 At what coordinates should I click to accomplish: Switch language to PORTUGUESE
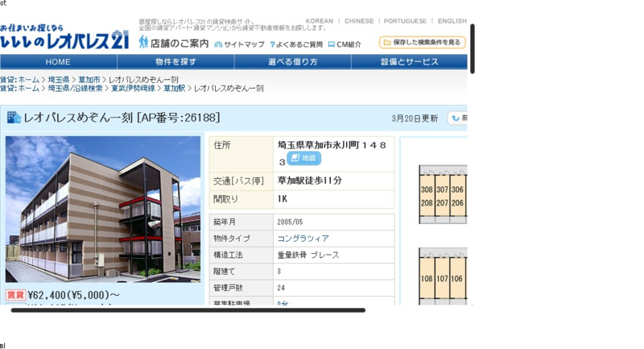coord(405,21)
